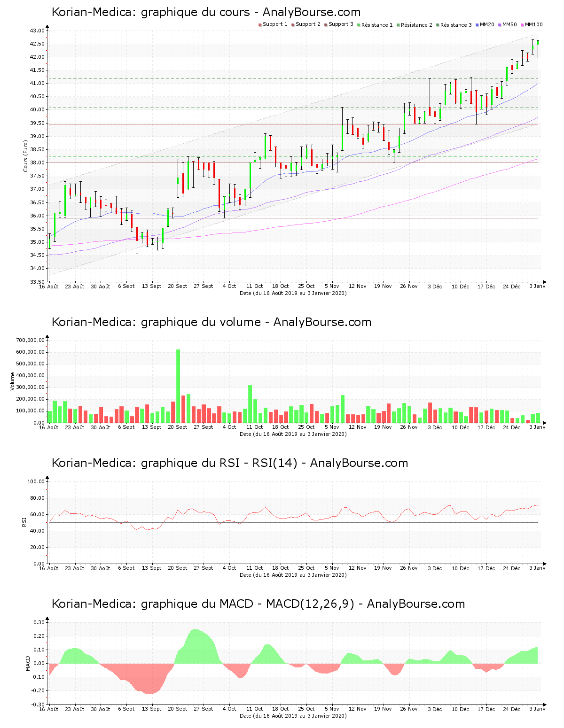
Task: Click '16 Août' date on price chart axis
Action: [x=49, y=287]
